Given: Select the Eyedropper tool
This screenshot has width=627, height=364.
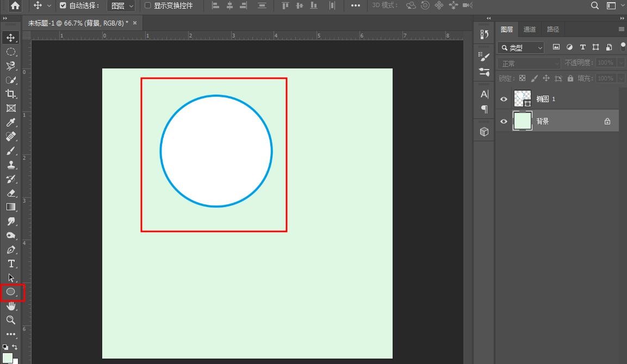Looking at the screenshot, I should (11, 122).
